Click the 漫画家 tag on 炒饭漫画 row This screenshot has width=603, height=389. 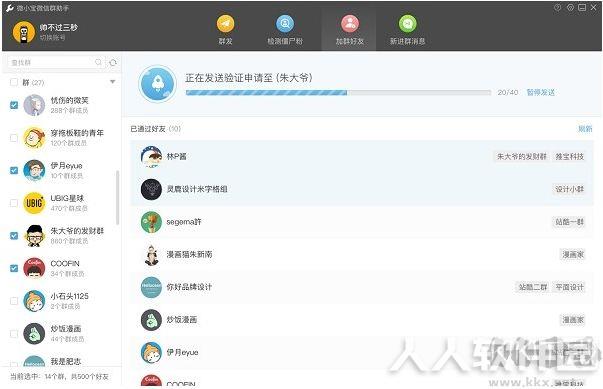pyautogui.click(x=573, y=320)
